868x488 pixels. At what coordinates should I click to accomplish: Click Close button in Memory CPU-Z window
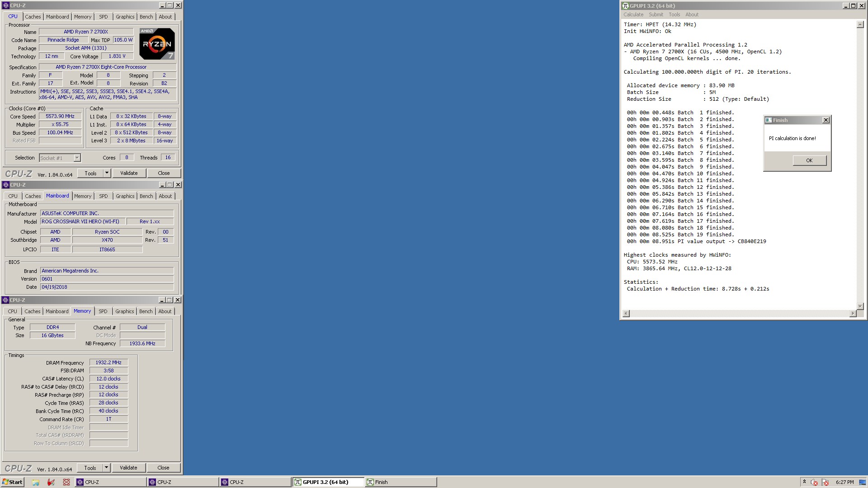(163, 468)
